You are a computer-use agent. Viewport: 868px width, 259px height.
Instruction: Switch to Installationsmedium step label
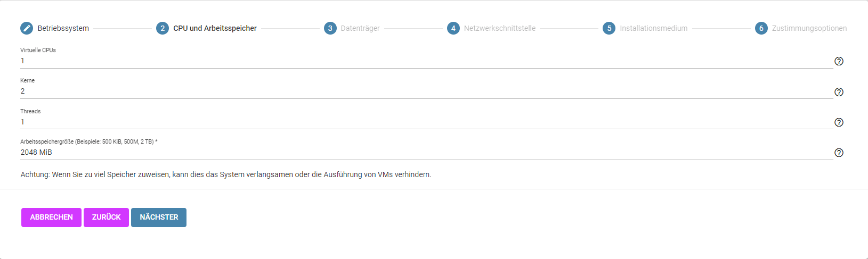(654, 28)
